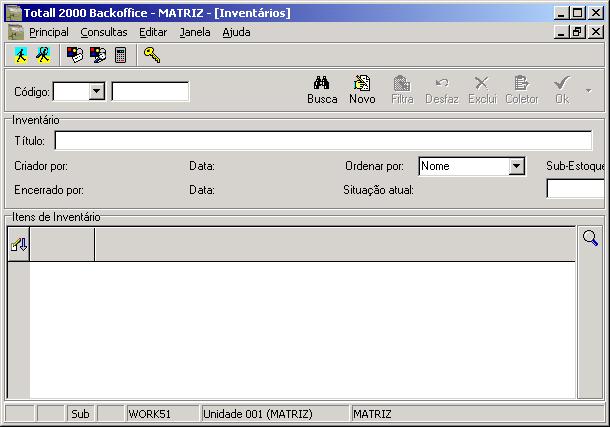Click inside the Título text field
The height and width of the screenshot is (427, 610).
click(x=323, y=141)
